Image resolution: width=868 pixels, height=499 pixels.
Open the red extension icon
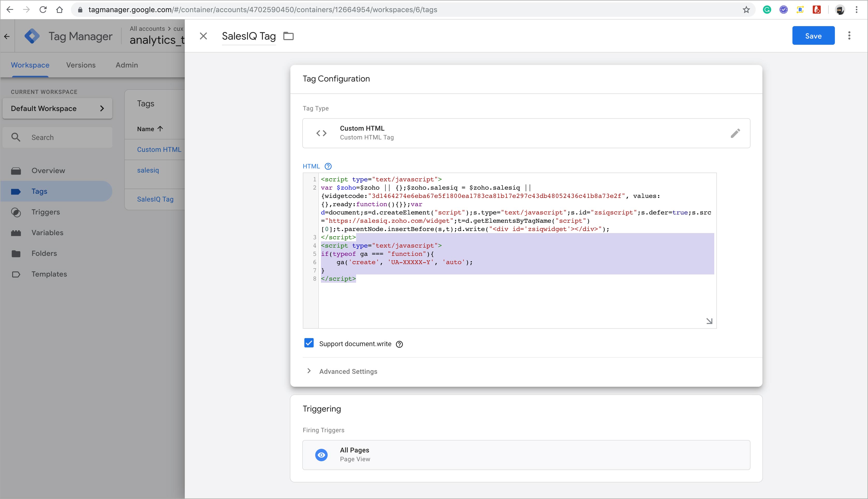click(816, 10)
